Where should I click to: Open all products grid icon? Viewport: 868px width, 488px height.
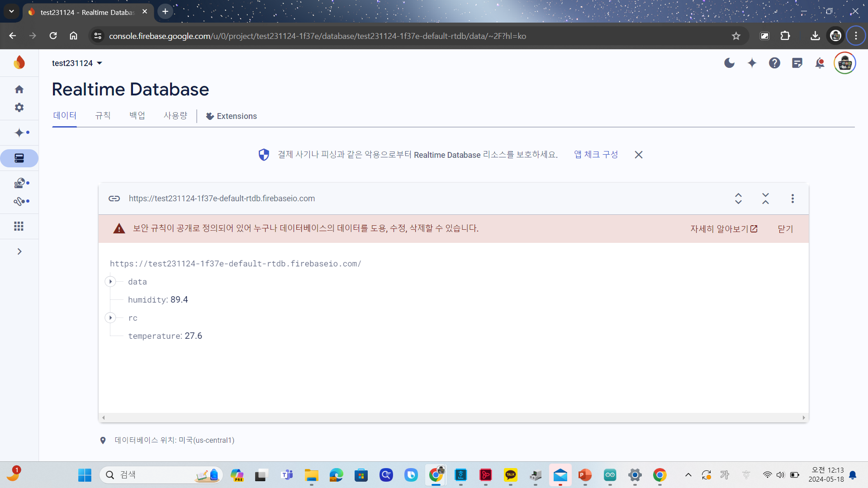tap(19, 226)
